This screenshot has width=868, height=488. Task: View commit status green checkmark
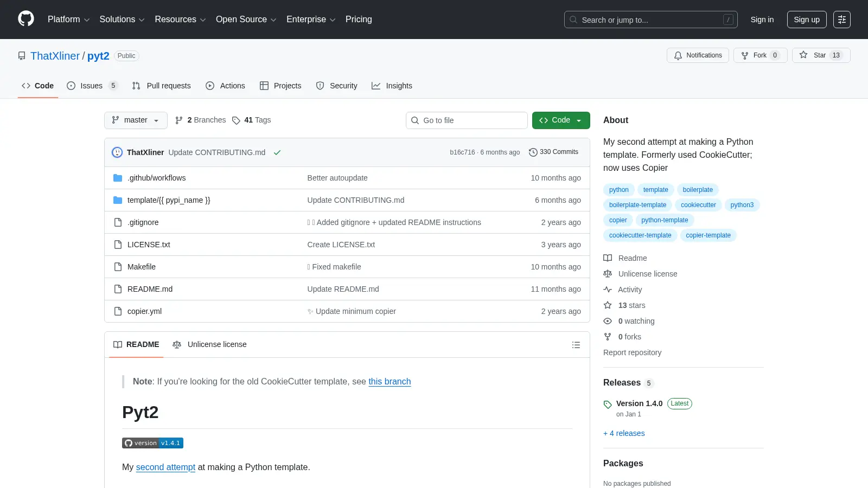[x=277, y=152]
